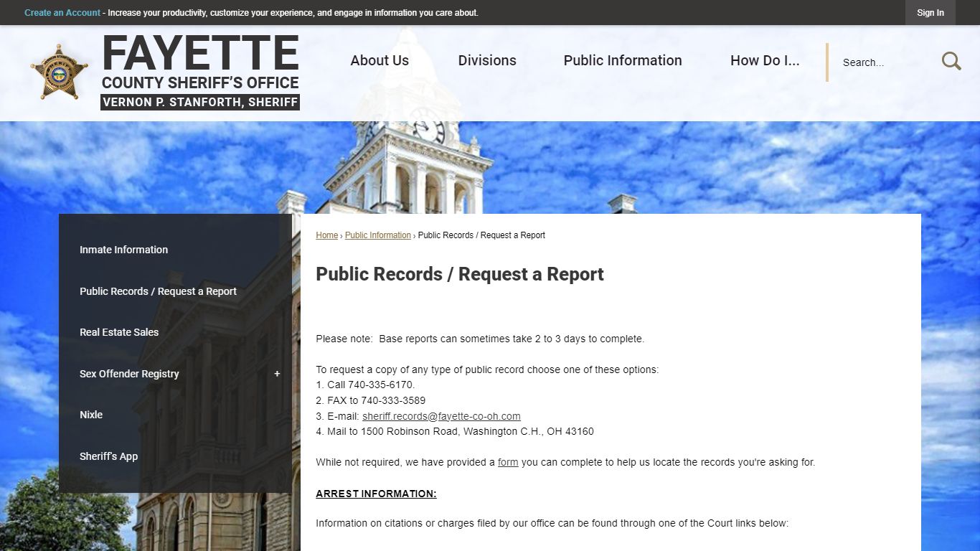Follow the Create an Account link

pos(62,13)
